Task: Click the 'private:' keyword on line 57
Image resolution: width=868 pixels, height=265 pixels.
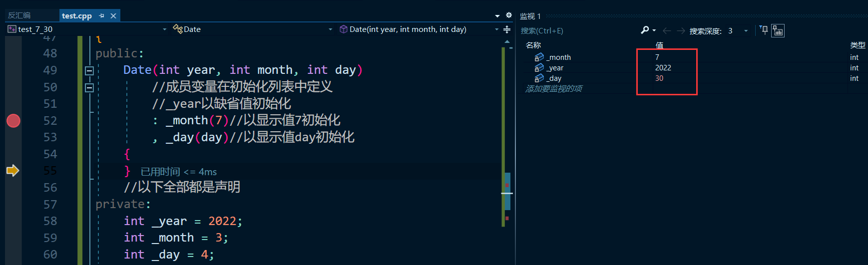Action: [123, 204]
